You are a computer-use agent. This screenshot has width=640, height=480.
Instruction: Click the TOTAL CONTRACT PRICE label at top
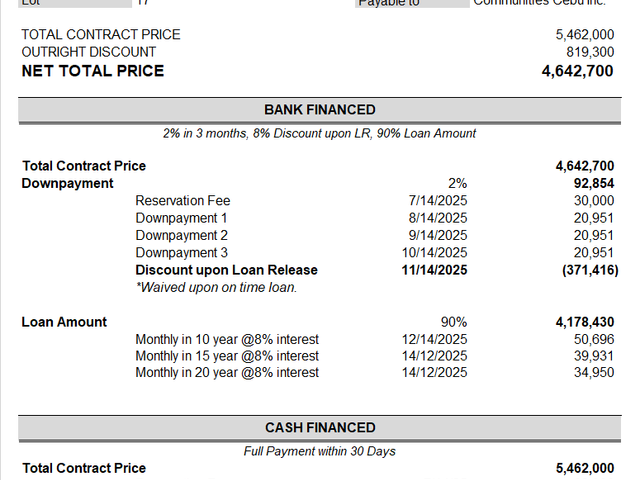click(101, 34)
